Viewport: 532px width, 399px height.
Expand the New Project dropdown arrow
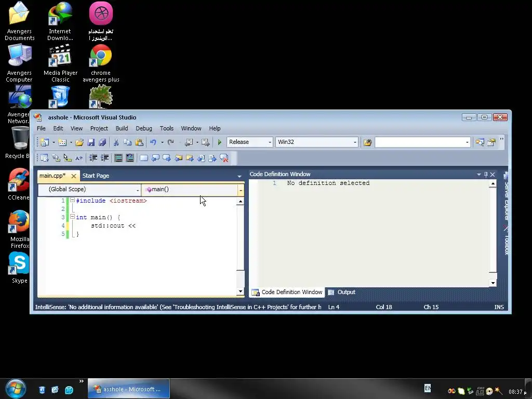tap(54, 142)
